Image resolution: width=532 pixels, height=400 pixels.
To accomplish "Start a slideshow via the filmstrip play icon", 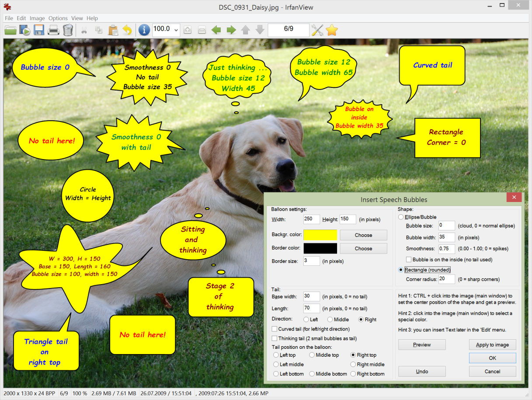I will (25, 30).
